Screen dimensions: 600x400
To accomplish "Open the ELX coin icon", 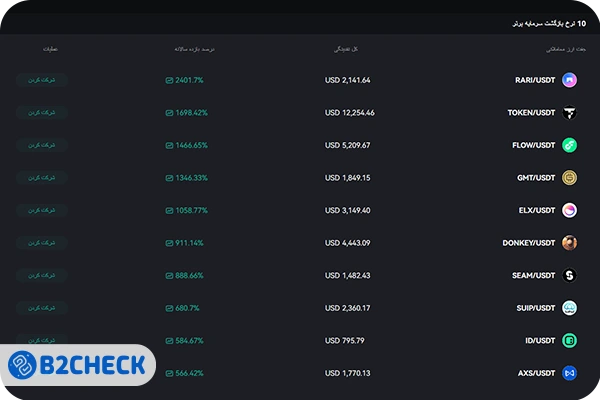I will 569,210.
